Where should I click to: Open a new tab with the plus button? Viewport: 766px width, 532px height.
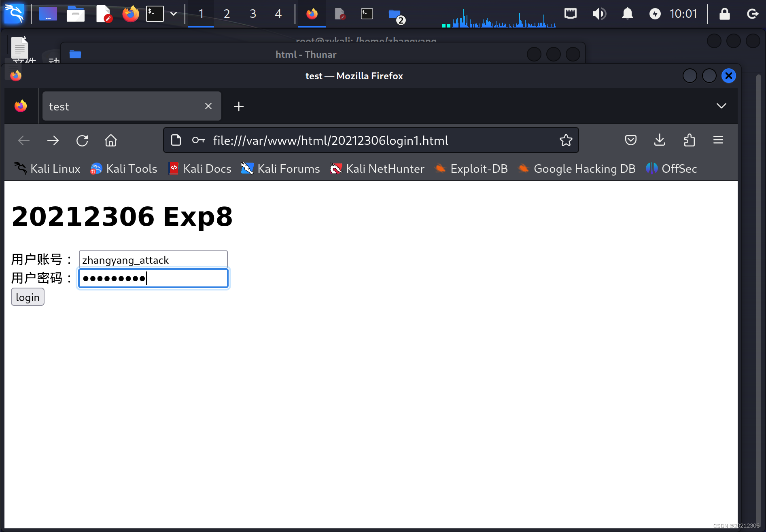[x=239, y=106]
